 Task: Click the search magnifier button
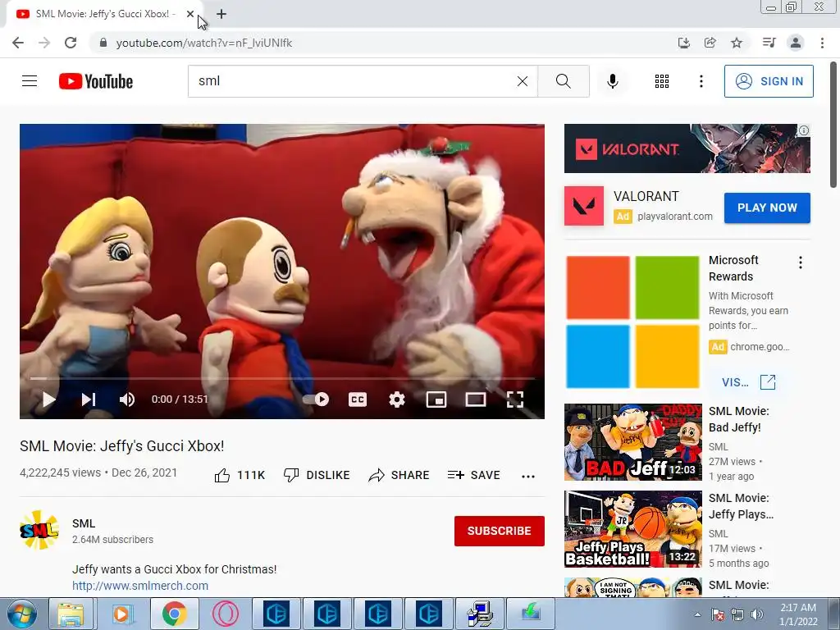(x=563, y=81)
